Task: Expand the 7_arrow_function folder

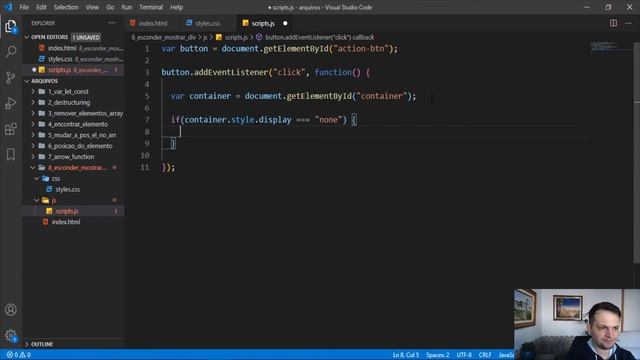Action: click(71, 157)
